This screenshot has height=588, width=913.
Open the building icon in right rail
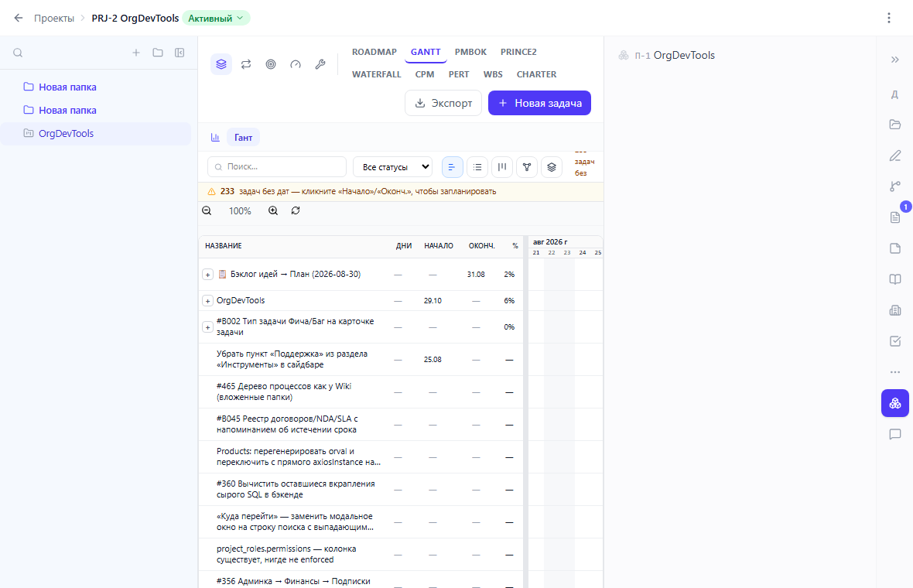tap(895, 310)
